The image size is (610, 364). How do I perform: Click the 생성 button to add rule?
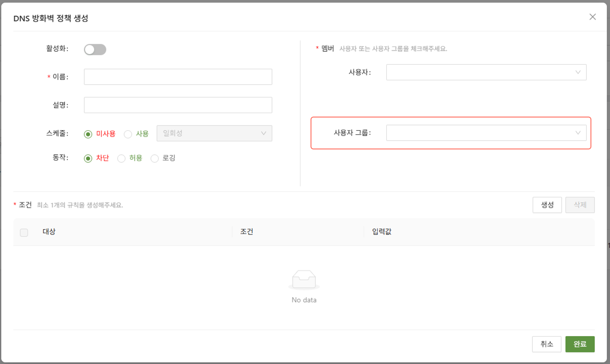point(547,205)
